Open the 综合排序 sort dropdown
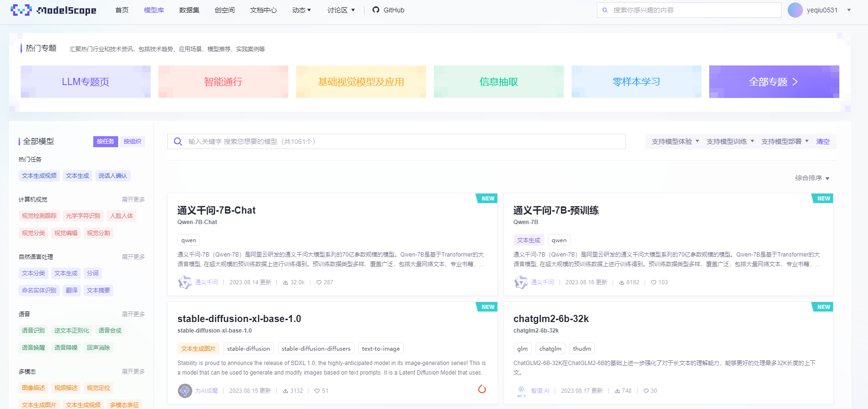Viewport: 868px width, 409px height. tap(813, 178)
